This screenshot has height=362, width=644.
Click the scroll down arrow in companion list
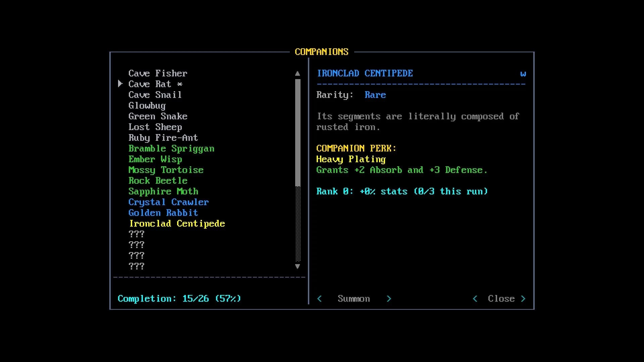coord(298,266)
